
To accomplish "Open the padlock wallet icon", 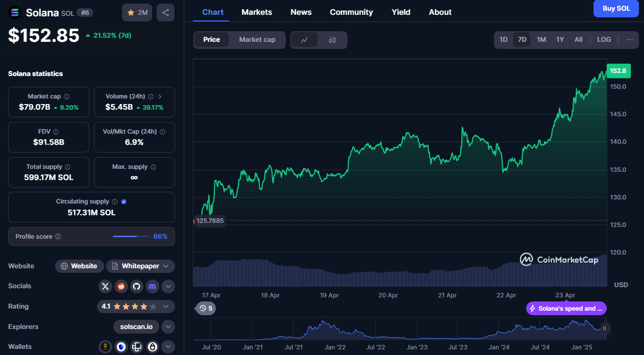I will [x=152, y=347].
